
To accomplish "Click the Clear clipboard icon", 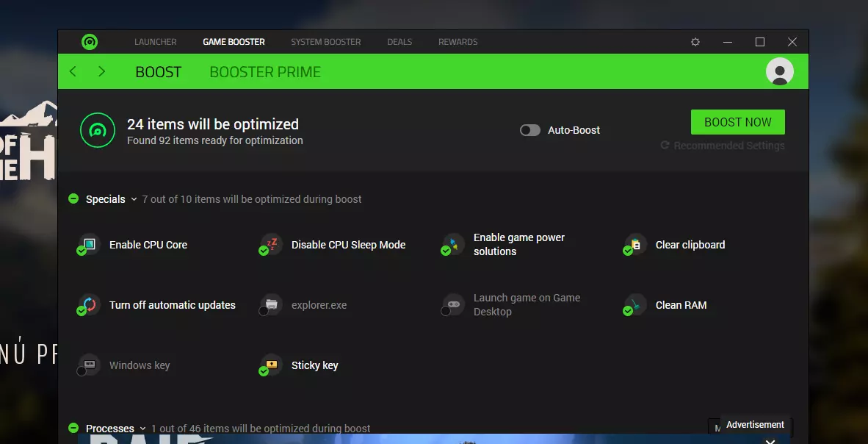I will pos(635,245).
